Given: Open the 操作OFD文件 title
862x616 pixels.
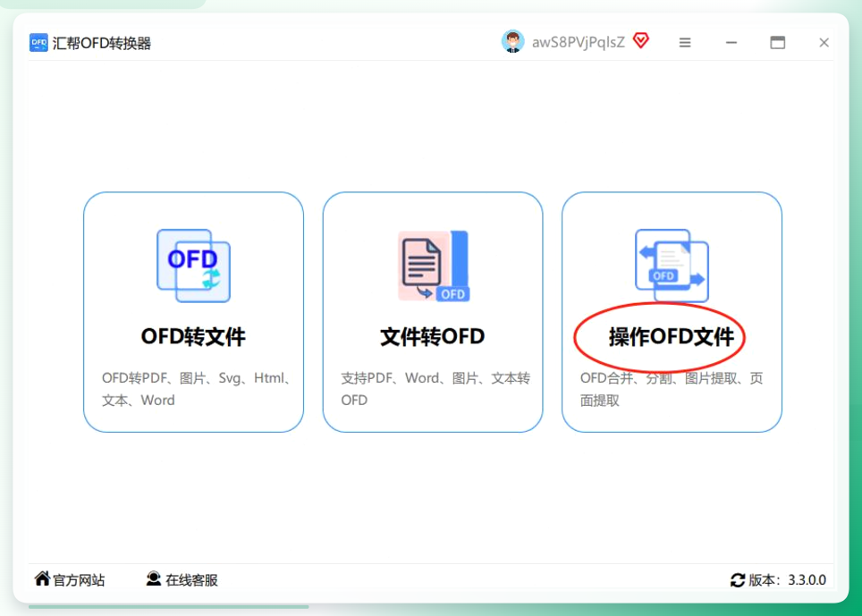Looking at the screenshot, I should pos(672,336).
